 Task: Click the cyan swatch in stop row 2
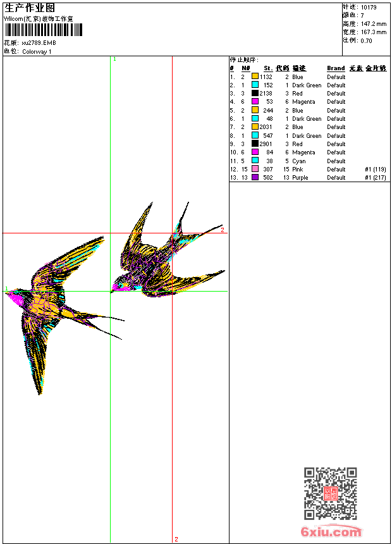255,85
